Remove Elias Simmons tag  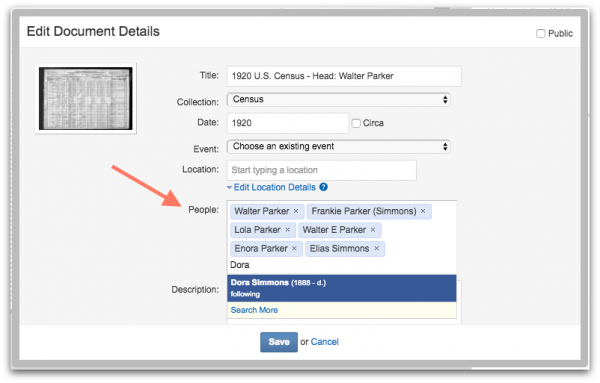[x=377, y=249]
